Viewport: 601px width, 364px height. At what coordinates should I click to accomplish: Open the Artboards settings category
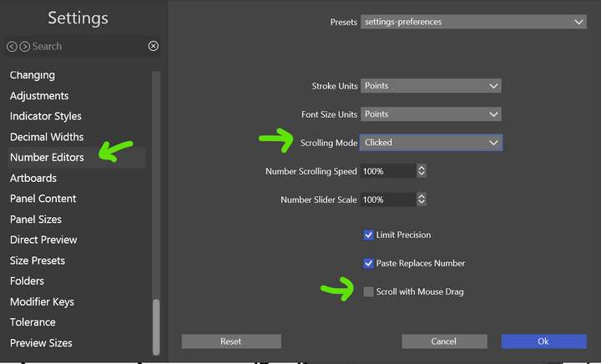point(33,178)
